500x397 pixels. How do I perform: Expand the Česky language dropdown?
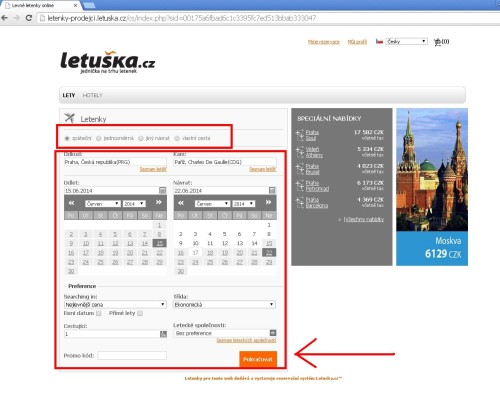click(406, 41)
